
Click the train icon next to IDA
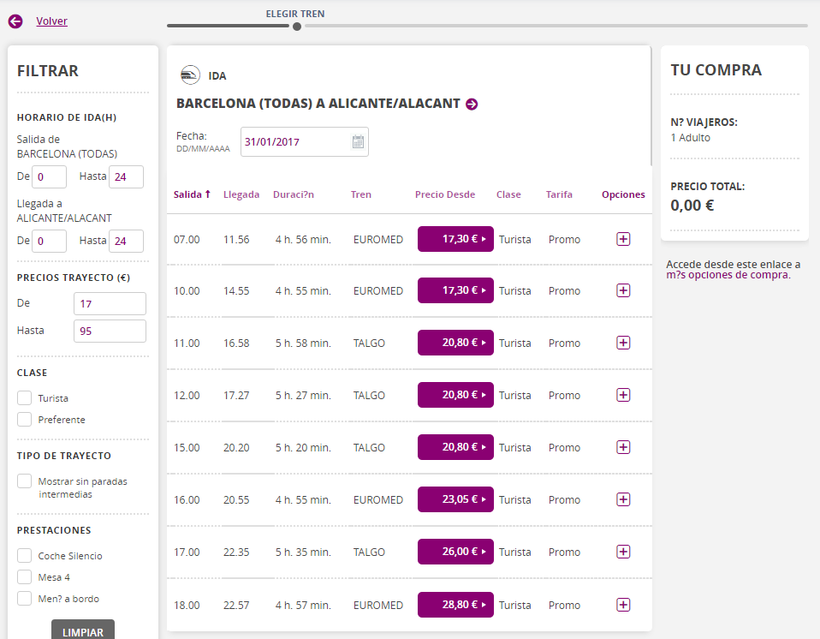pos(189,75)
